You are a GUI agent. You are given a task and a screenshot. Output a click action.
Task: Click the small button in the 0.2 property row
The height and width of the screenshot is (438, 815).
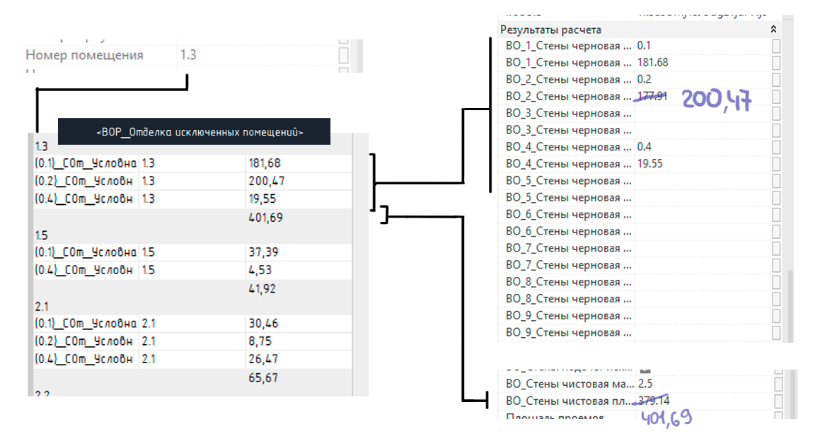(x=776, y=79)
